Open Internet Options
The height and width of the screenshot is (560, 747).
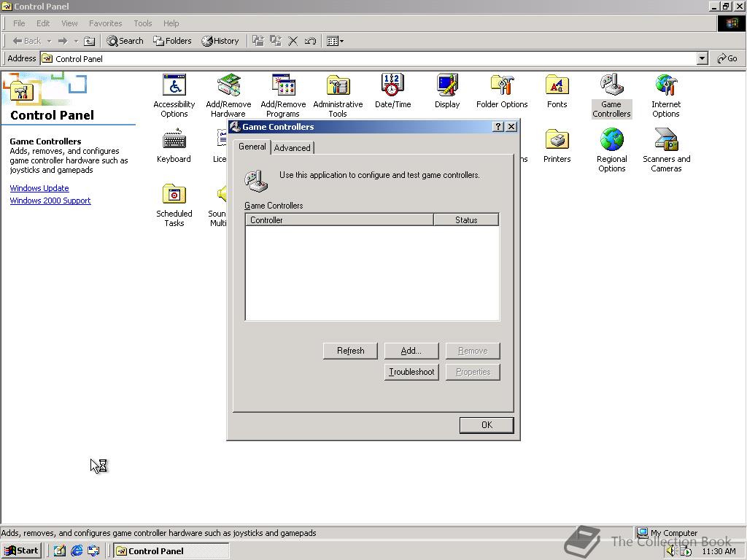(x=666, y=87)
